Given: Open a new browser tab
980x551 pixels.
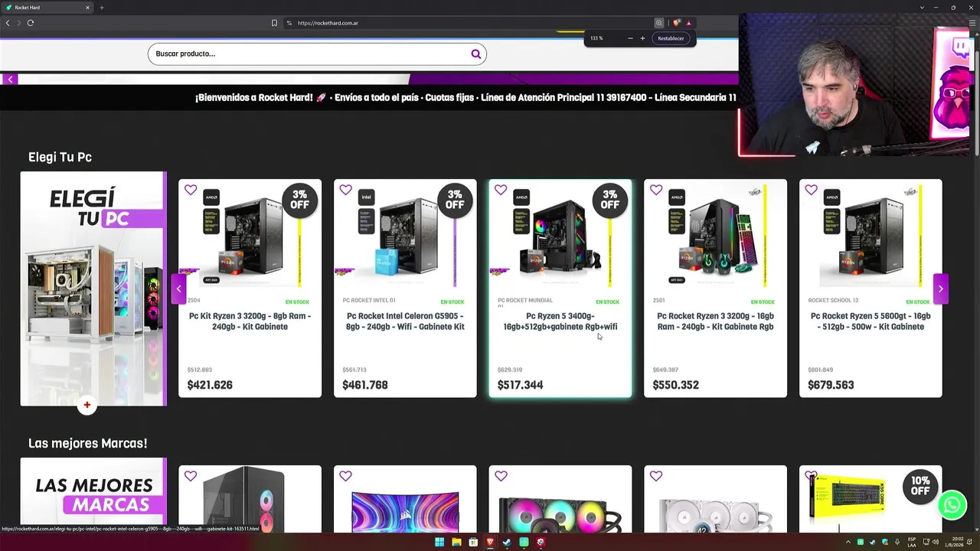Looking at the screenshot, I should click(101, 8).
